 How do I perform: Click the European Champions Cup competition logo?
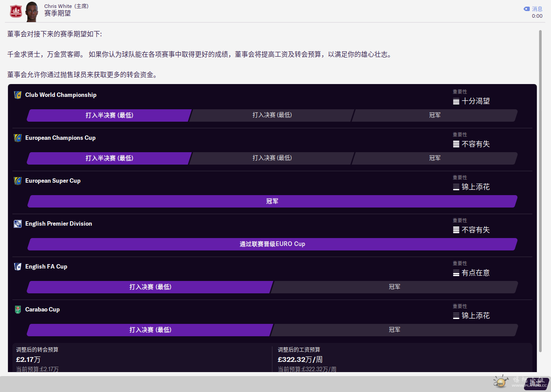(x=18, y=138)
